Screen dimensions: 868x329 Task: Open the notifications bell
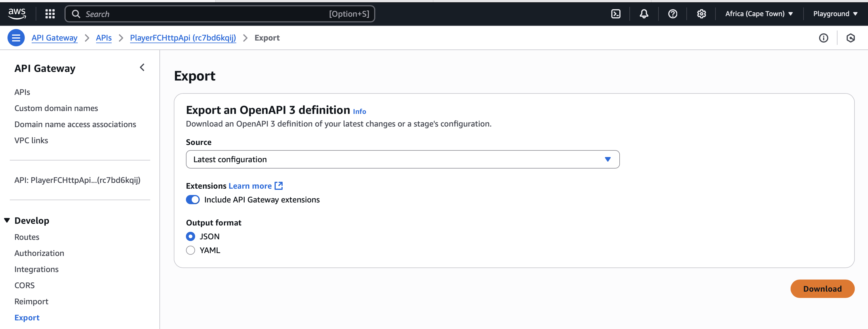pyautogui.click(x=644, y=14)
